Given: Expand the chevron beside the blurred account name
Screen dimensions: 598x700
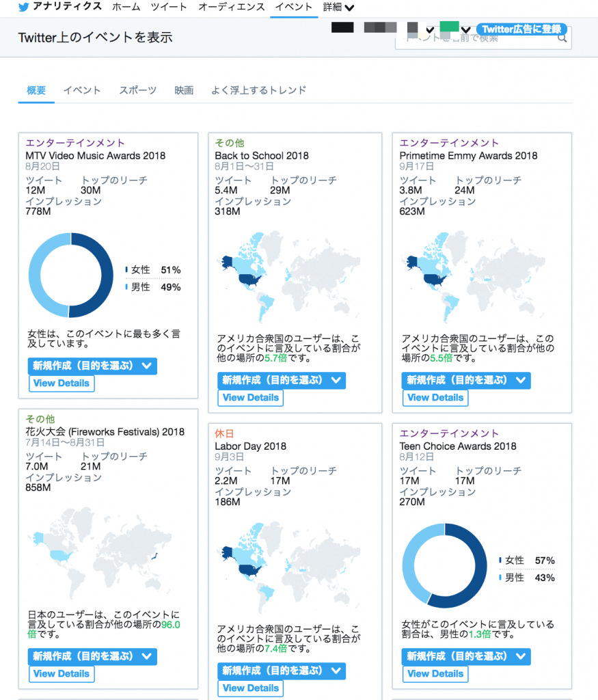Looking at the screenshot, I should coord(430,30).
